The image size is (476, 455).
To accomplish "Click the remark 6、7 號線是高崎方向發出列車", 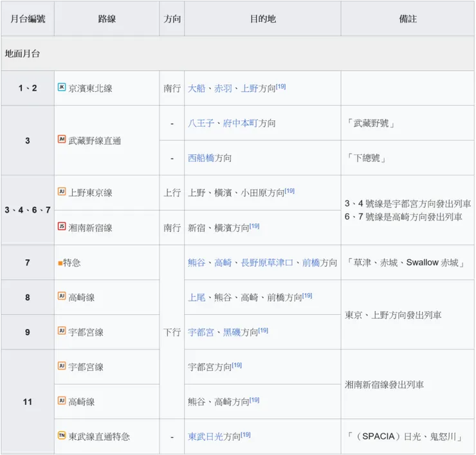I will [403, 217].
